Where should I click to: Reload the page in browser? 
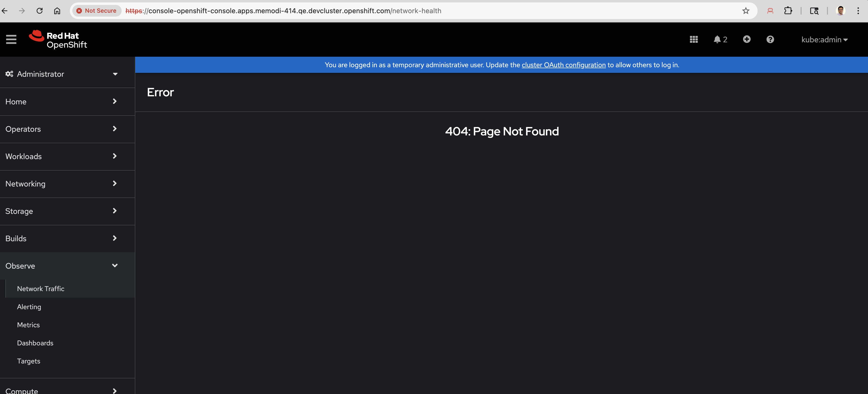click(39, 11)
